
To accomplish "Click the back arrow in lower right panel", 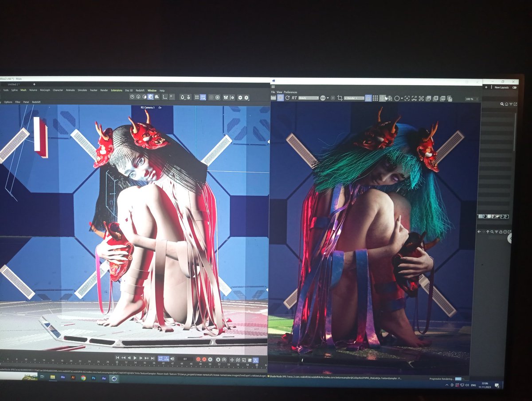I will coord(479,232).
